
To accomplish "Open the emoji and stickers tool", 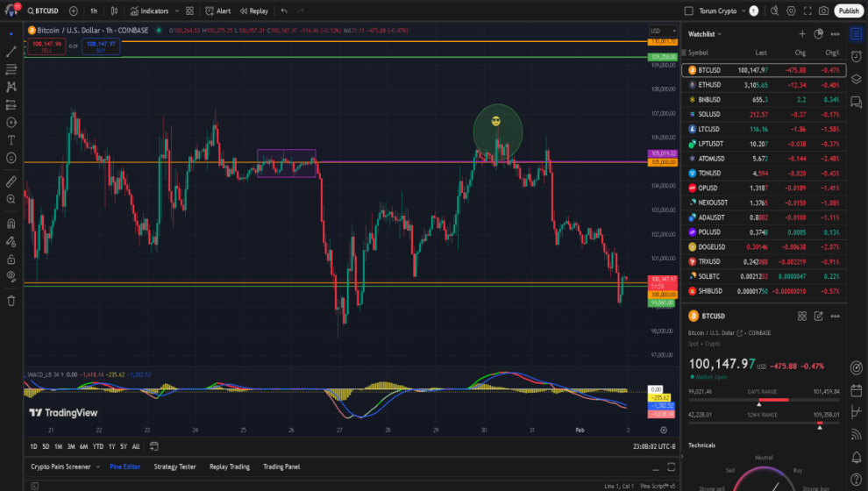I will click(11, 158).
